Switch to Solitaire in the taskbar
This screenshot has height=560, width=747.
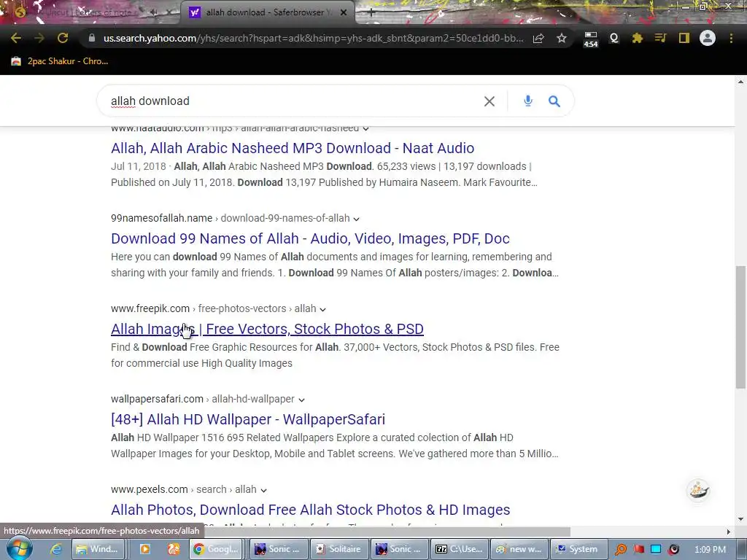point(338,549)
